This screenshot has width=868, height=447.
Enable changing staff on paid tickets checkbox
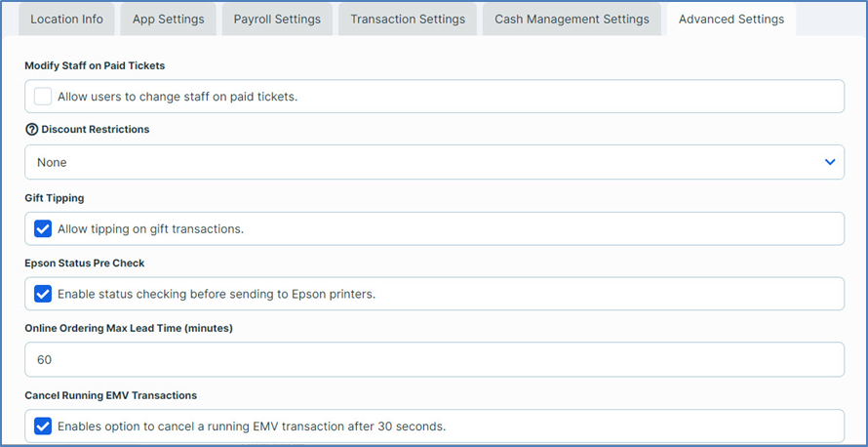[x=43, y=96]
